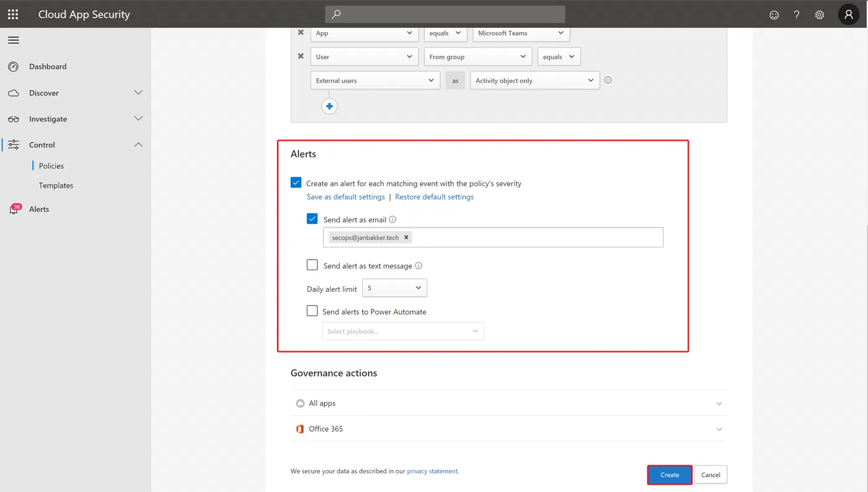Focus the top search box

pyautogui.click(x=445, y=14)
